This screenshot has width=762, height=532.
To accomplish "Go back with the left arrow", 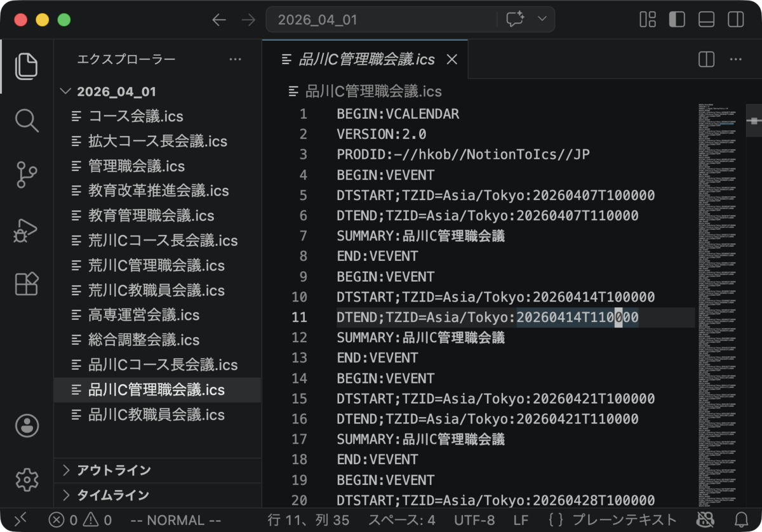I will pyautogui.click(x=219, y=20).
